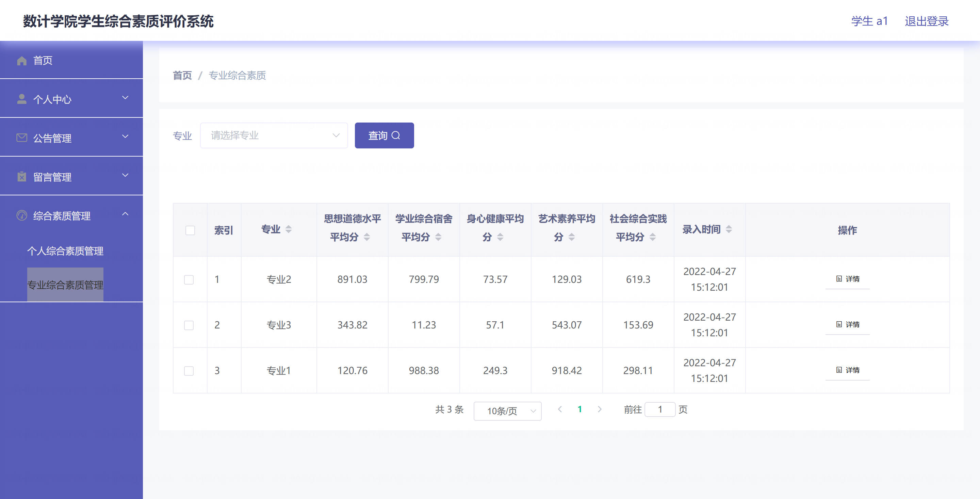Open 详情 for 专业2 row
This screenshot has height=499, width=980.
[848, 279]
